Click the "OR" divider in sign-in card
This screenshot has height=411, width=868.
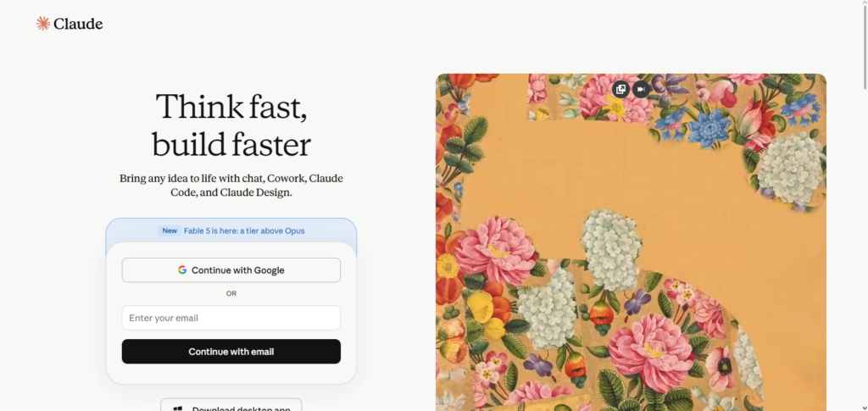click(231, 294)
